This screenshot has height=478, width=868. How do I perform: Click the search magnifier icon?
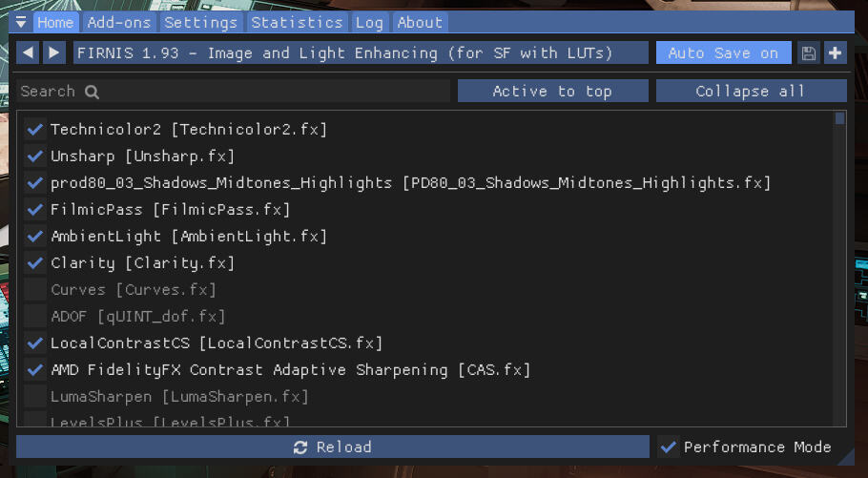click(x=92, y=92)
